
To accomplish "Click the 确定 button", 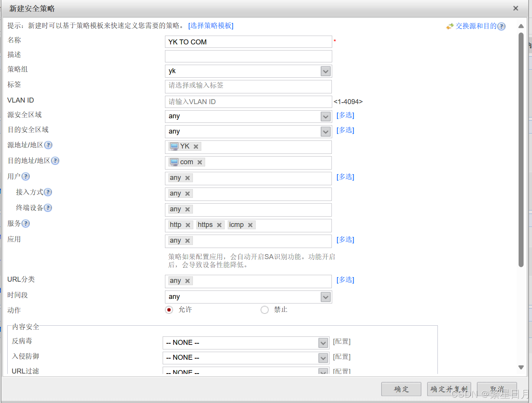I will (x=401, y=389).
